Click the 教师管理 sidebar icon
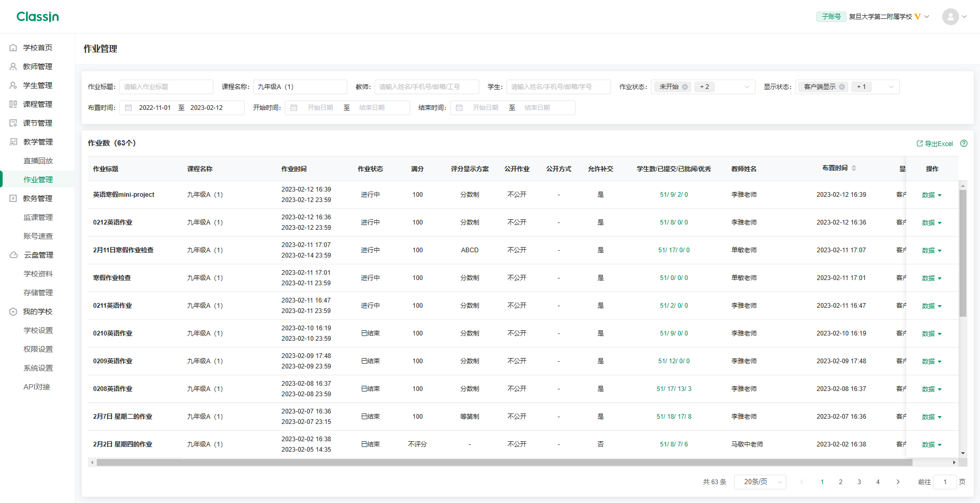The image size is (980, 503). [13, 66]
